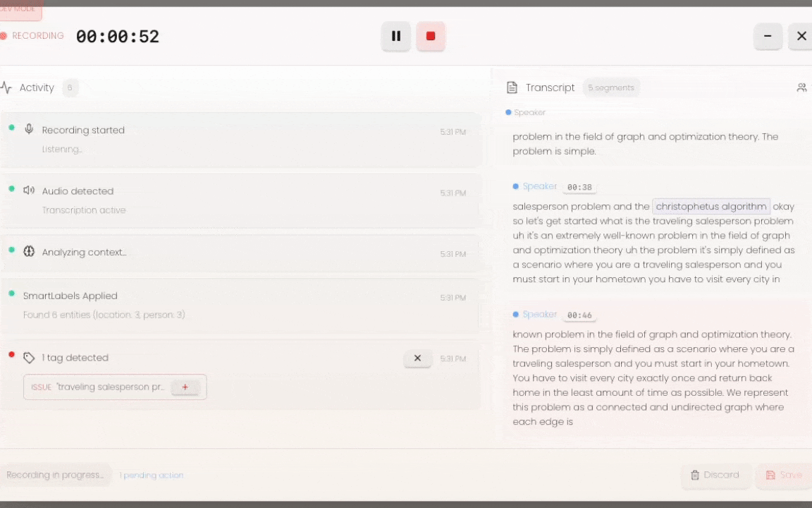This screenshot has height=508, width=812.
Task: Select the highlighted christophetus algorithm text
Action: (710, 206)
